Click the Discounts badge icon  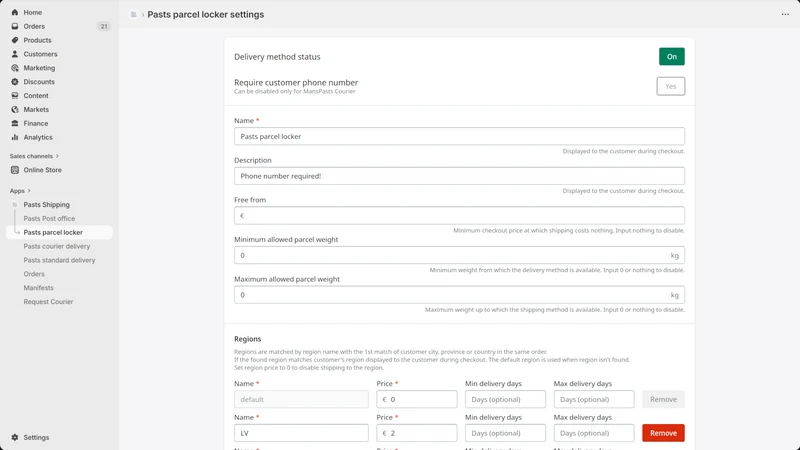click(x=15, y=82)
